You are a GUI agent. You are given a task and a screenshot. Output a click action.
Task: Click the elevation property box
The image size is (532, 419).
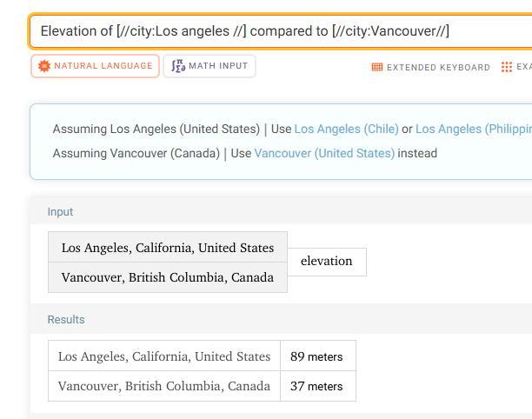click(327, 262)
